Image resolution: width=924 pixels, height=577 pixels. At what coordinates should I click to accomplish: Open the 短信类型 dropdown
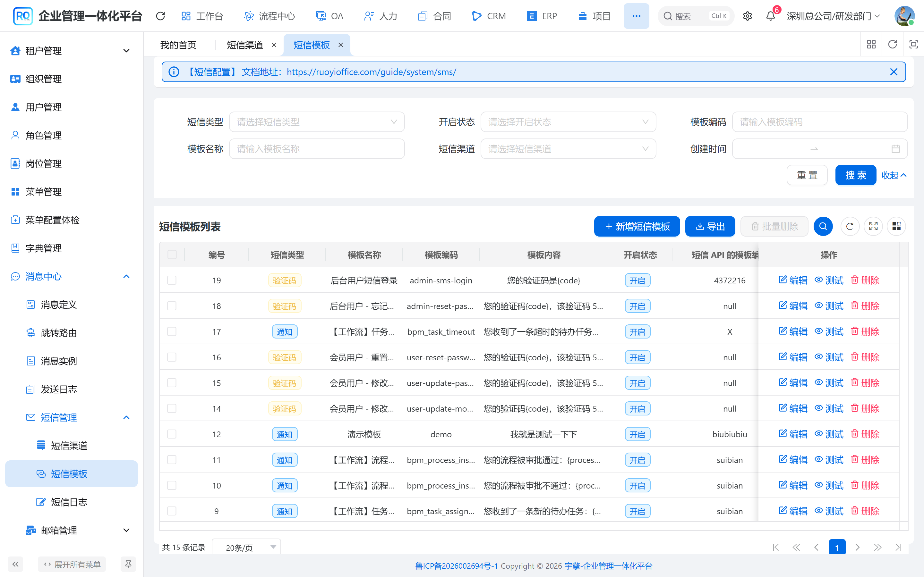pyautogui.click(x=317, y=122)
